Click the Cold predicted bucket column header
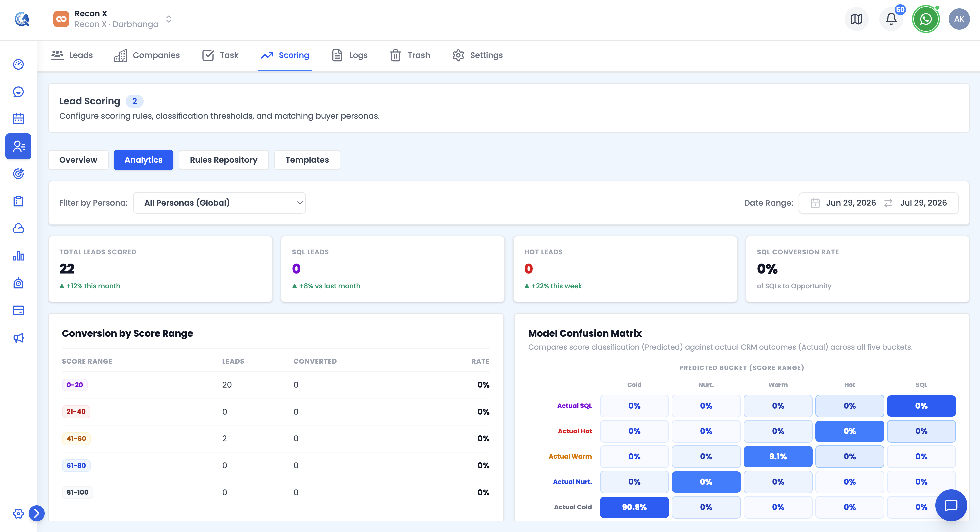Viewport: 980px width, 532px height. [x=634, y=385]
